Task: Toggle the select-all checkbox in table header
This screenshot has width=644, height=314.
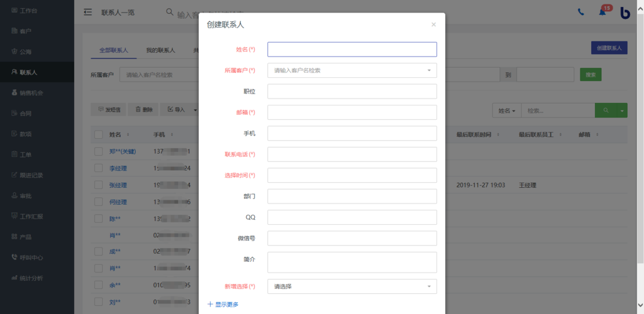Action: pyautogui.click(x=99, y=134)
